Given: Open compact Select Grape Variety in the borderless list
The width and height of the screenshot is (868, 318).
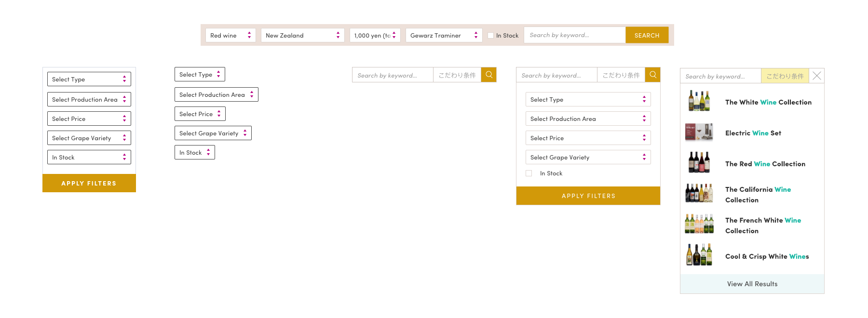Looking at the screenshot, I should (x=213, y=133).
